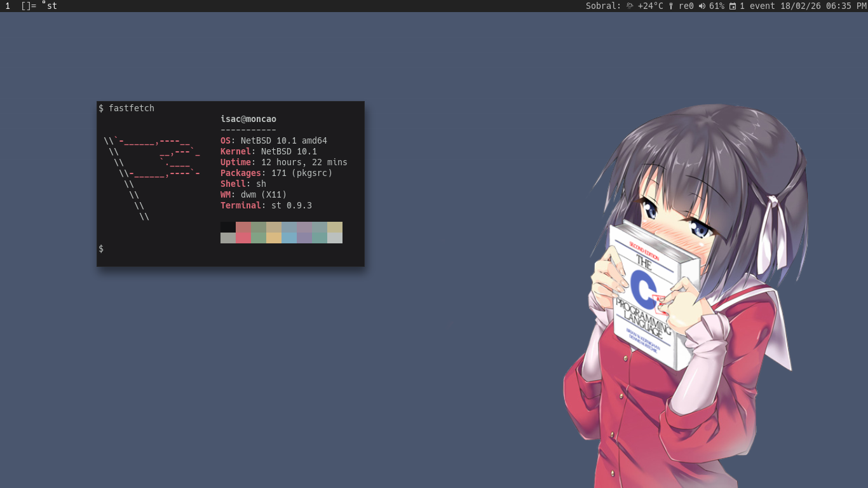868x488 pixels.
Task: Select workspace tag 1 in the dwm bar
Action: tap(8, 6)
